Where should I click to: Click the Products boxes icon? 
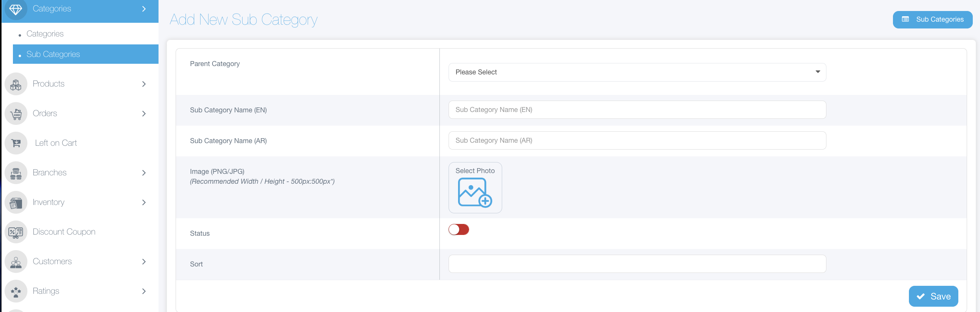tap(16, 84)
